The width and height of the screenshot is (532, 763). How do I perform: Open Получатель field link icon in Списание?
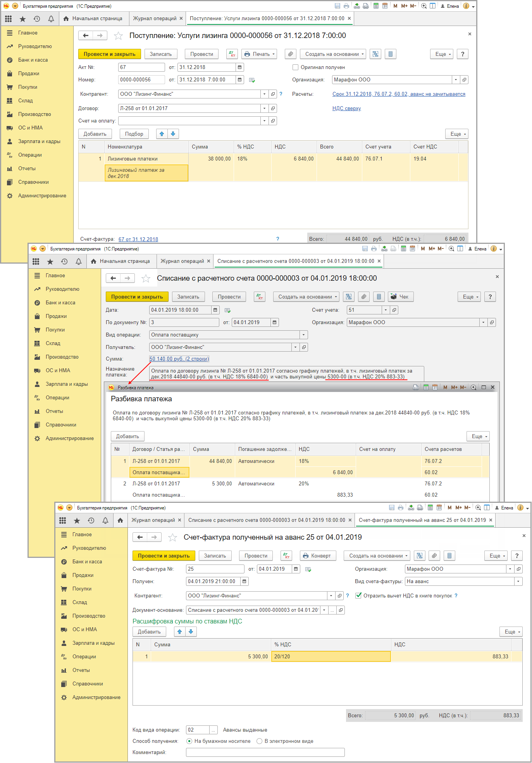coord(304,347)
